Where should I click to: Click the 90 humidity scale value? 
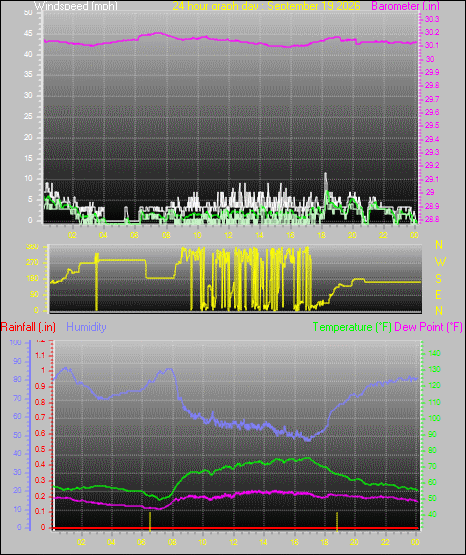point(17,361)
